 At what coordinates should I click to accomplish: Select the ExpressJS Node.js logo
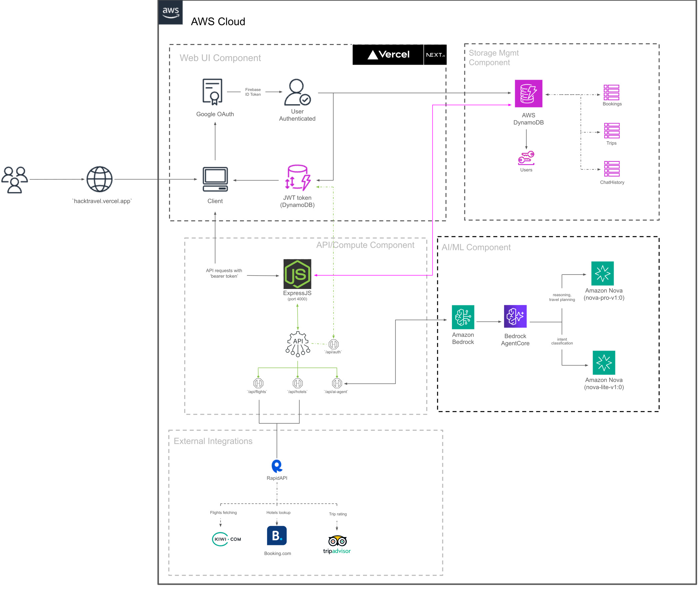pyautogui.click(x=297, y=274)
